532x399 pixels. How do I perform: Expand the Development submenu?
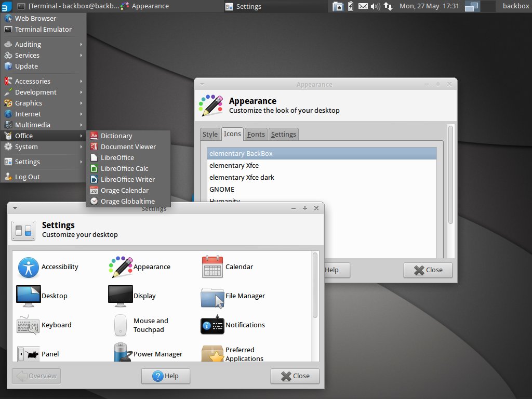[x=44, y=92]
